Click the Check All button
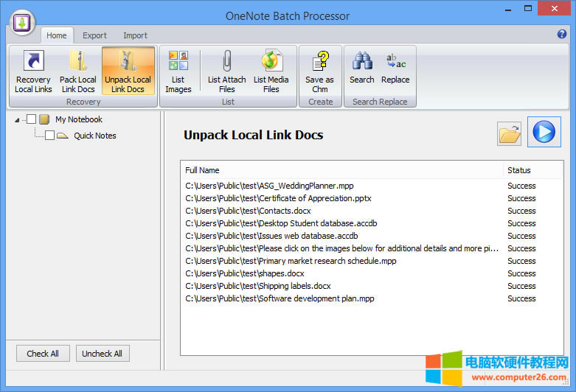Viewport: 576px width, 392px height. pyautogui.click(x=43, y=354)
